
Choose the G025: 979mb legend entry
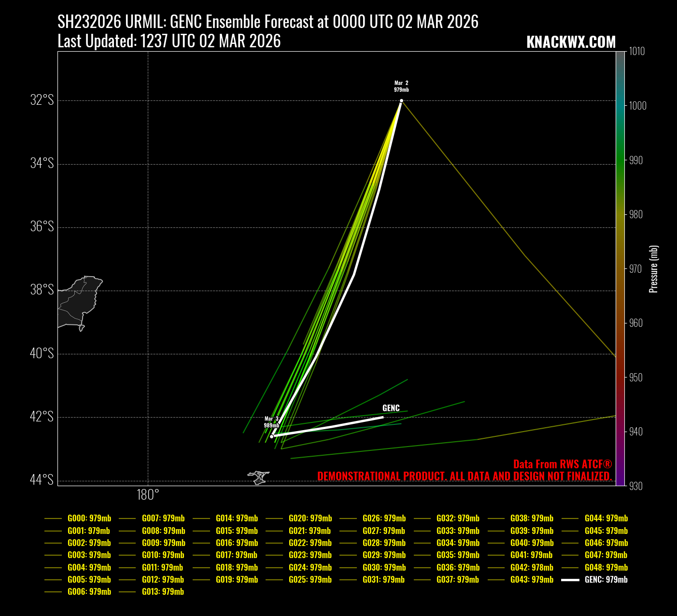(x=310, y=580)
